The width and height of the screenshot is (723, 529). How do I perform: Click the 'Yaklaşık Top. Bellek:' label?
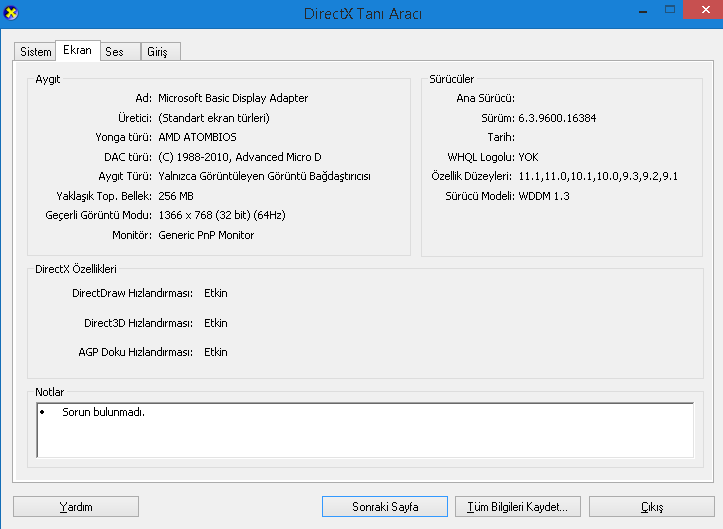coord(104,196)
